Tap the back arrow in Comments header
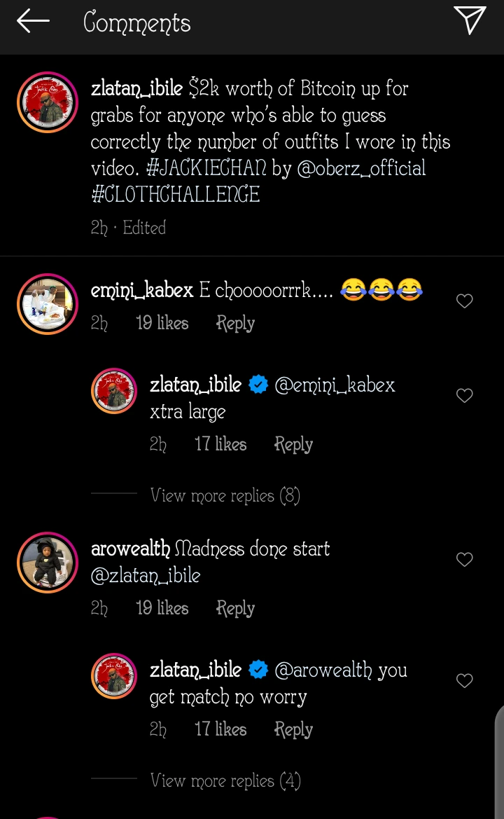The width and height of the screenshot is (504, 819). pos(33,21)
